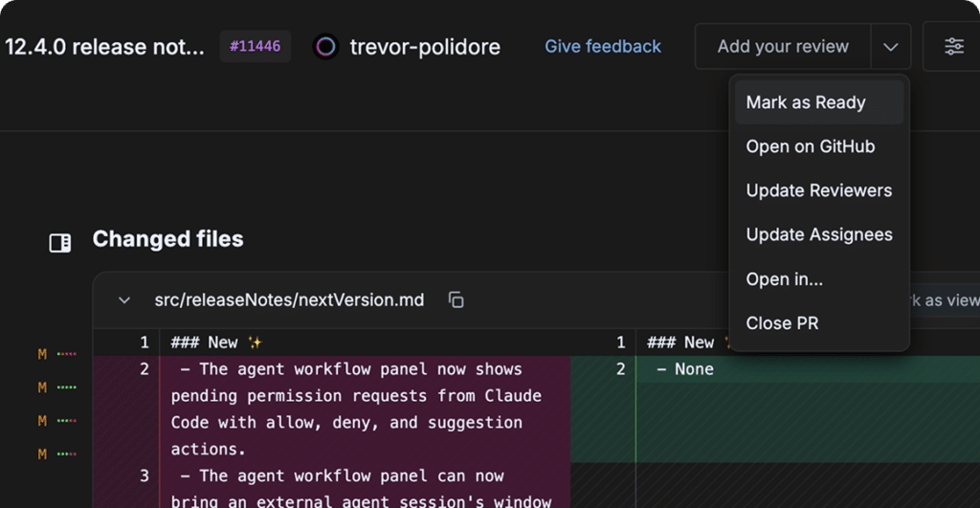Click left diff line number 3
Image resolution: width=980 pixels, height=508 pixels.
coord(145,476)
